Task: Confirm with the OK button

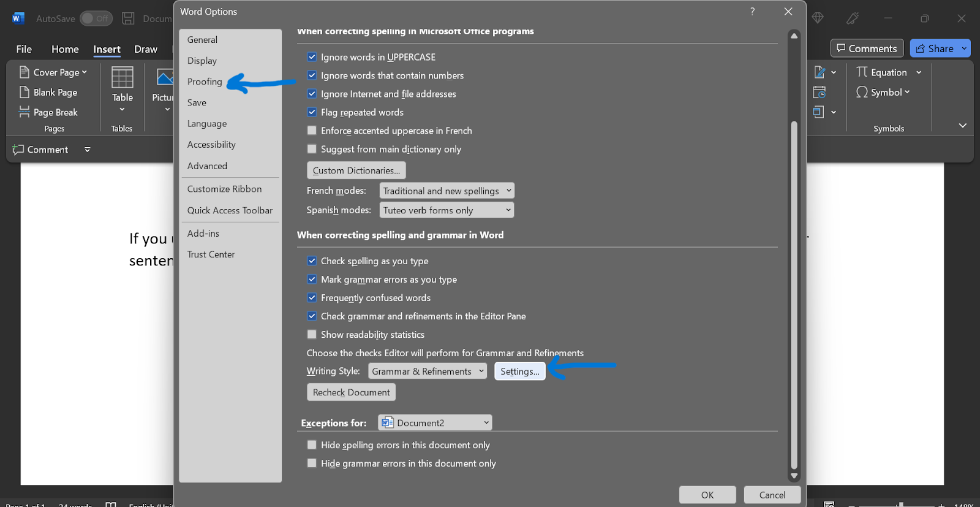Action: tap(707, 495)
